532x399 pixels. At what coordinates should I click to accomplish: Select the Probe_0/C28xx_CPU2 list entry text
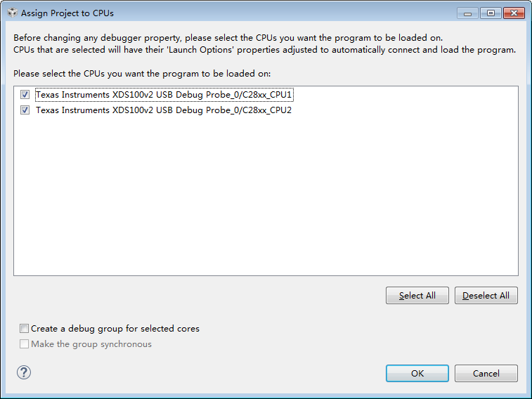pos(163,110)
